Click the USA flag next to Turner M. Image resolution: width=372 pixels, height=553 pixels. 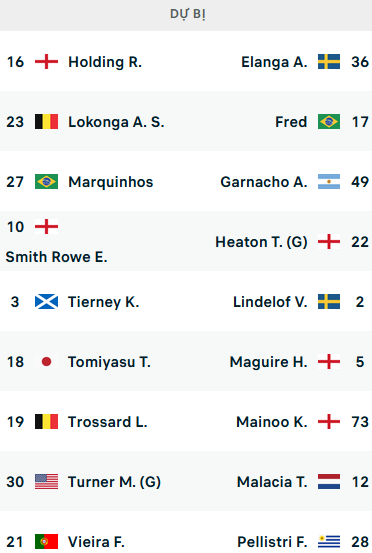pyautogui.click(x=46, y=481)
